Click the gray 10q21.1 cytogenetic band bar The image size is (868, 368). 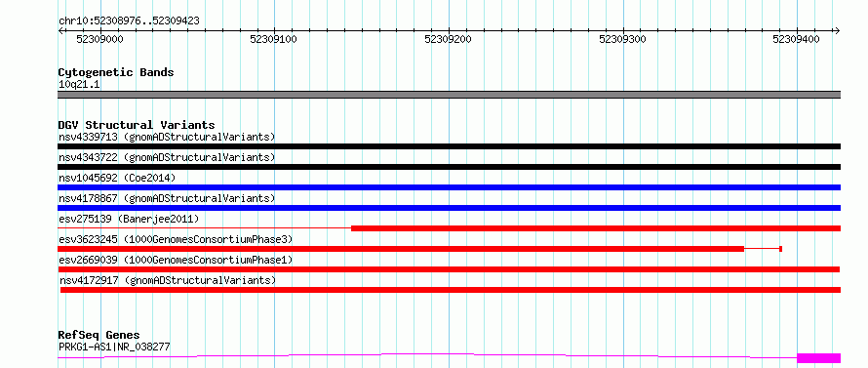click(449, 95)
